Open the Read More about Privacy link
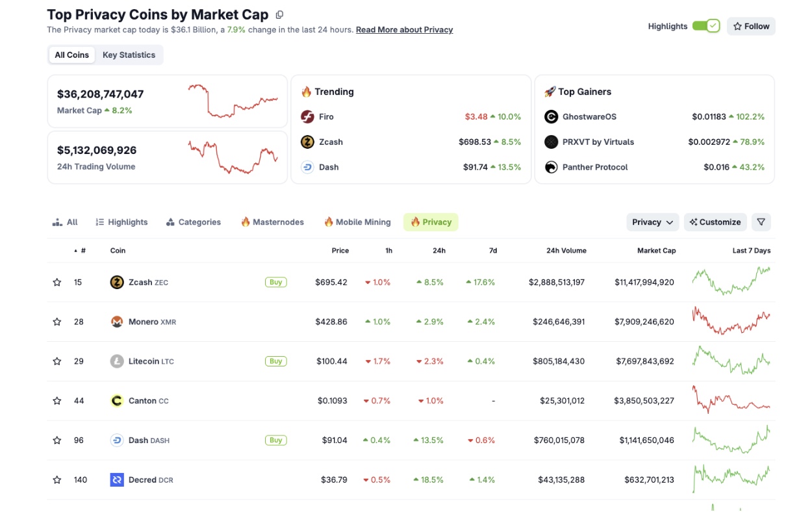The width and height of the screenshot is (812, 512). [x=404, y=29]
